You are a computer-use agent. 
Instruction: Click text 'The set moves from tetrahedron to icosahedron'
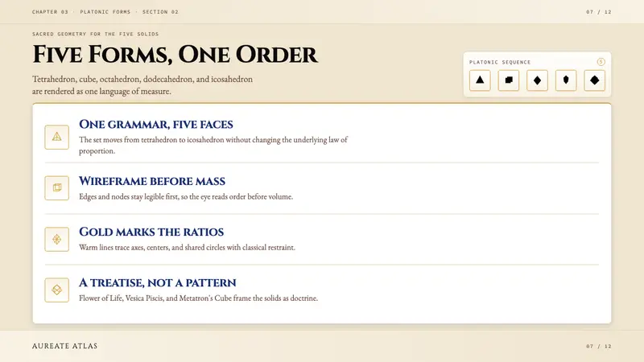tap(213, 146)
